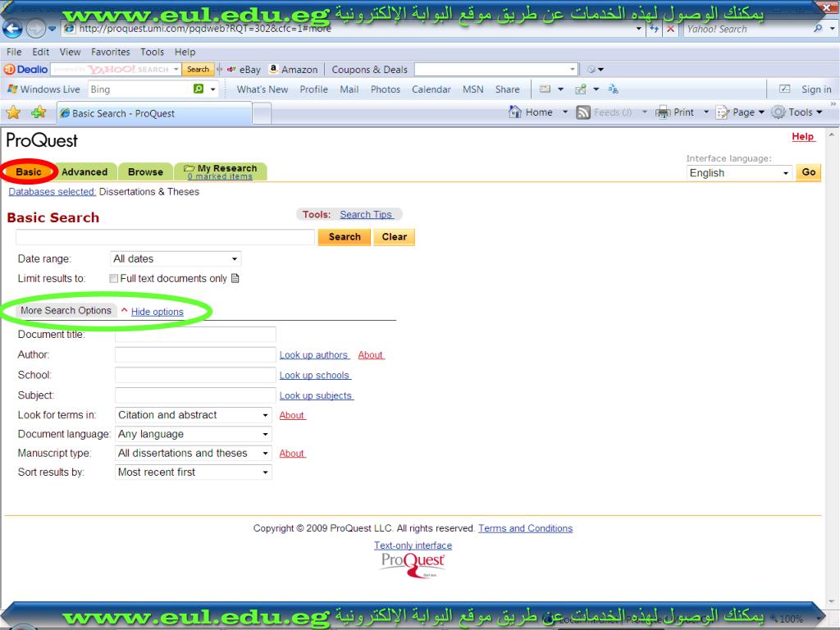
Task: Click the Basic Search query field
Action: [x=166, y=237]
